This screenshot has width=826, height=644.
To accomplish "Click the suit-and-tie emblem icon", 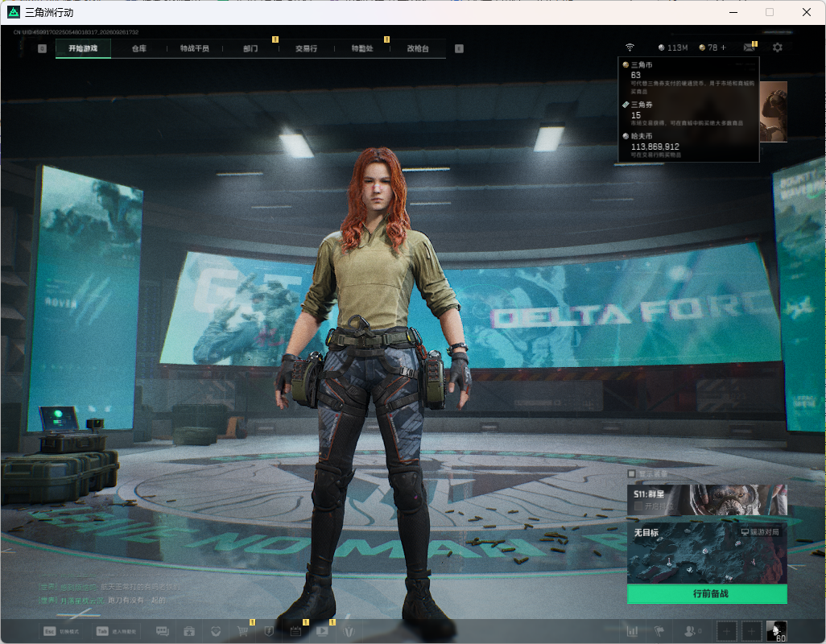I will click(x=349, y=631).
